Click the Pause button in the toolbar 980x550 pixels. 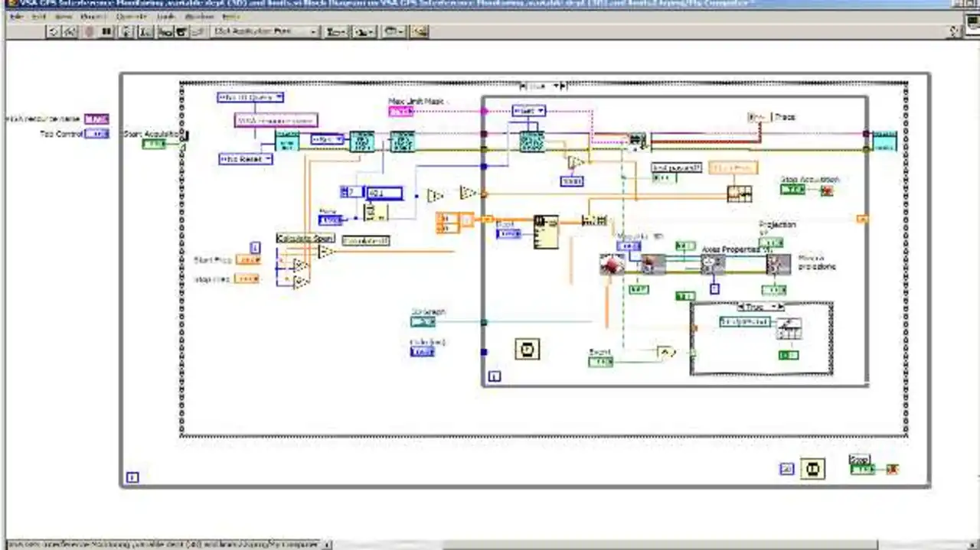(x=106, y=31)
